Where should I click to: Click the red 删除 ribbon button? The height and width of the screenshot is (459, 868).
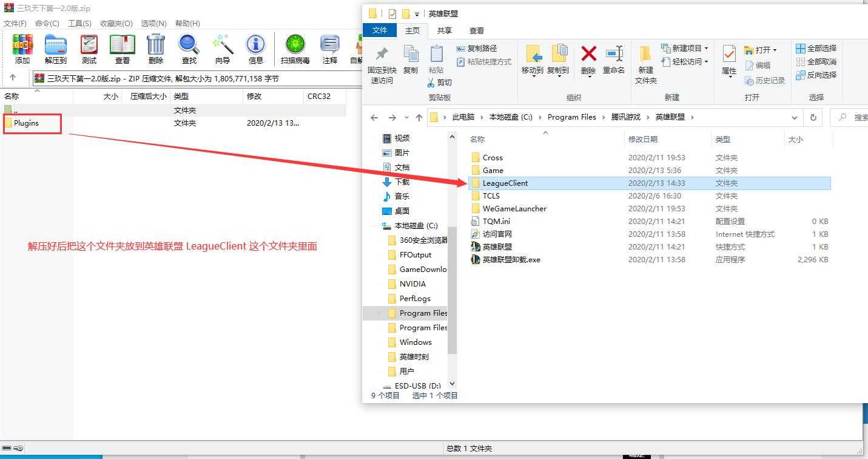coord(588,61)
